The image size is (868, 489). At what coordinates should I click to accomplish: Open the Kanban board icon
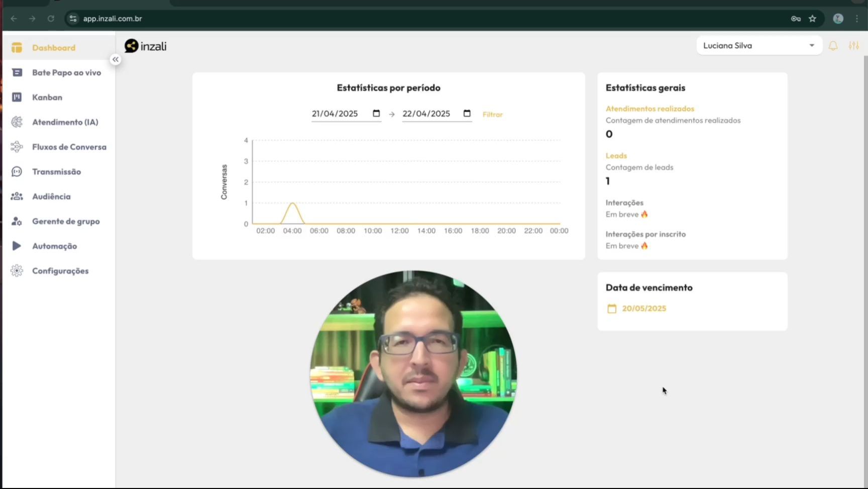(x=17, y=97)
